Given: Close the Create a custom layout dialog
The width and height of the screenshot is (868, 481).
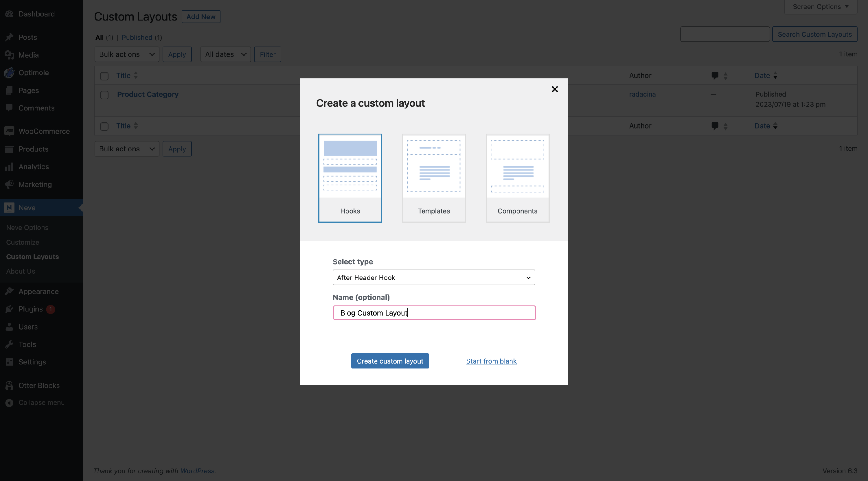Looking at the screenshot, I should tap(555, 89).
